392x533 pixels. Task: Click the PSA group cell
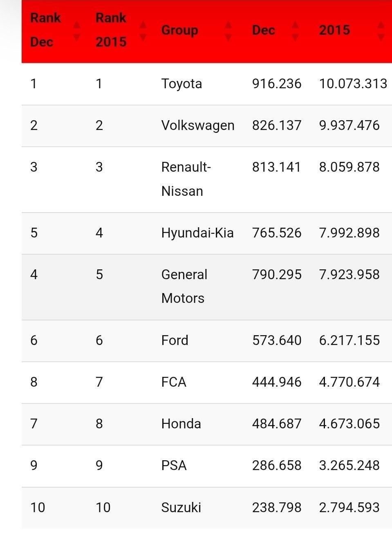(174, 466)
